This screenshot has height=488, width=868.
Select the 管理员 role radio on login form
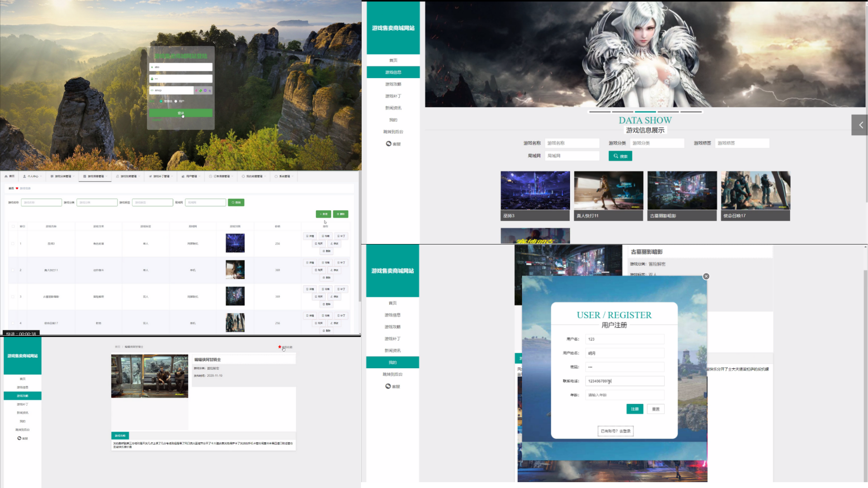tap(161, 101)
